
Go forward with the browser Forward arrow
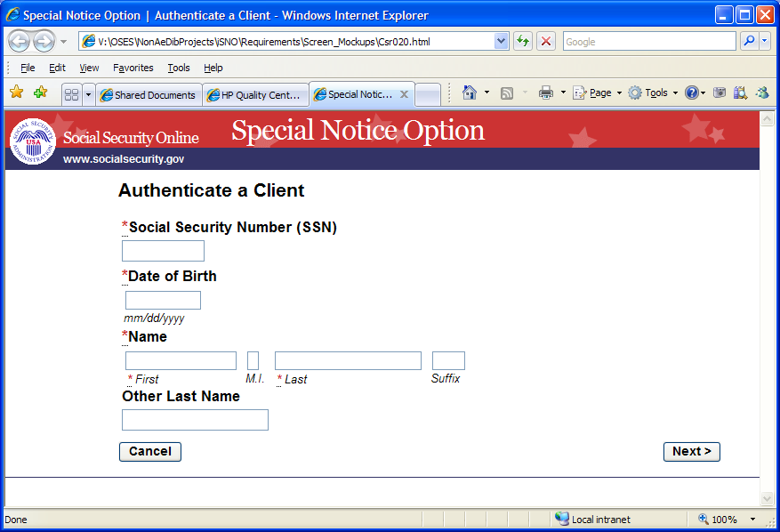point(44,41)
